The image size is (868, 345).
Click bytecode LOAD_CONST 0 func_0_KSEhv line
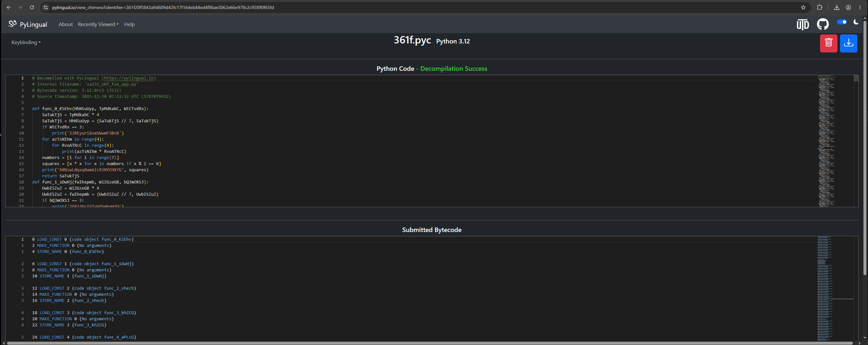83,239
